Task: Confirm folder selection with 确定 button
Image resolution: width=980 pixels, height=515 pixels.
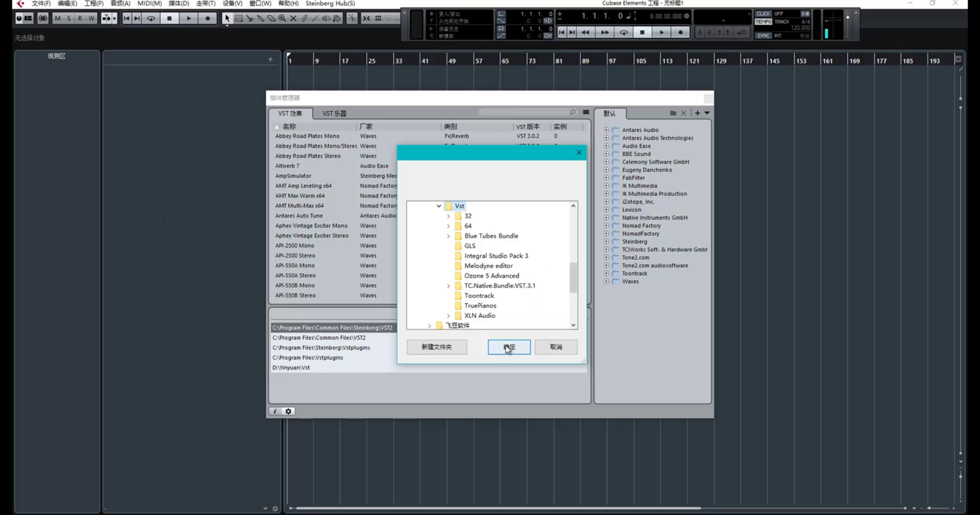Action: click(509, 347)
